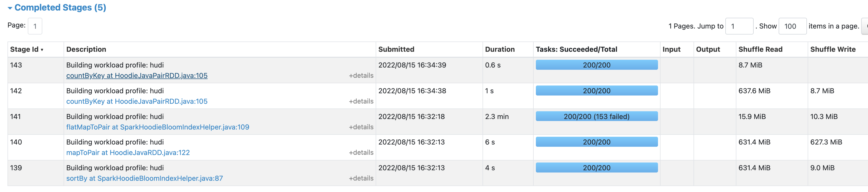Viewport: 868px width, 192px height.
Task: Open sortBy at SparkHoodieBloomIndexHelper.java:87 link
Action: 144,178
